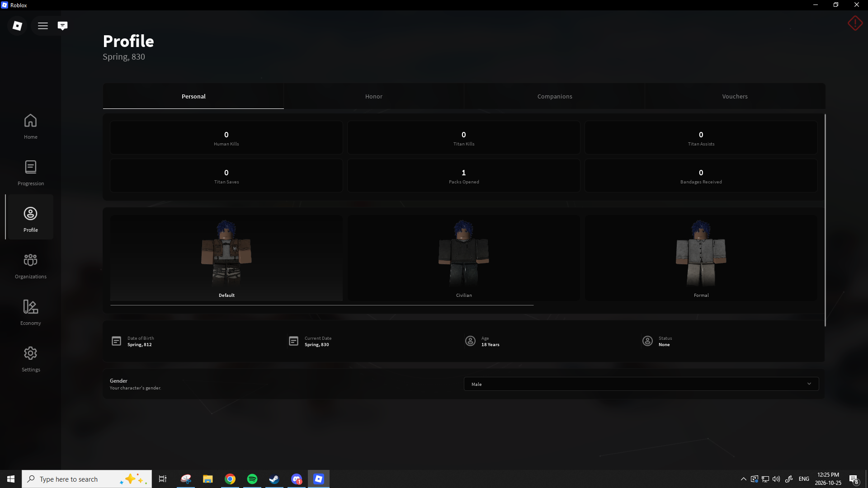Switch to the Honor tab
The height and width of the screenshot is (488, 868).
click(374, 96)
